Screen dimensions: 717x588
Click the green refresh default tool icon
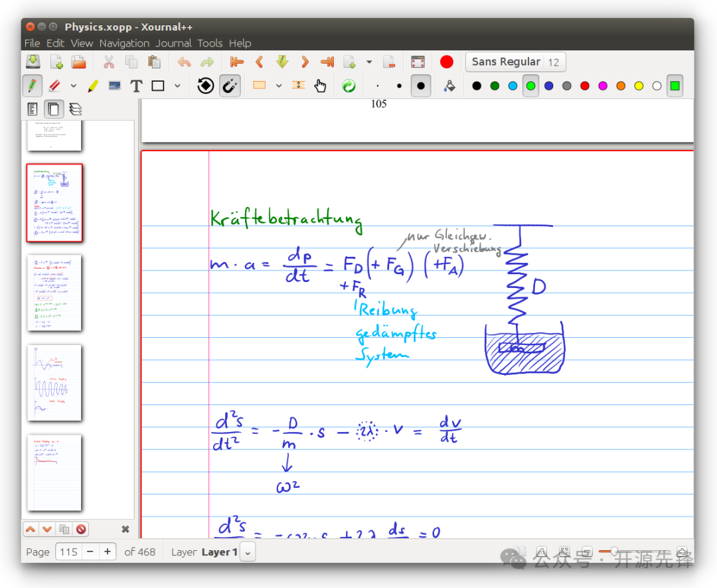tap(349, 86)
